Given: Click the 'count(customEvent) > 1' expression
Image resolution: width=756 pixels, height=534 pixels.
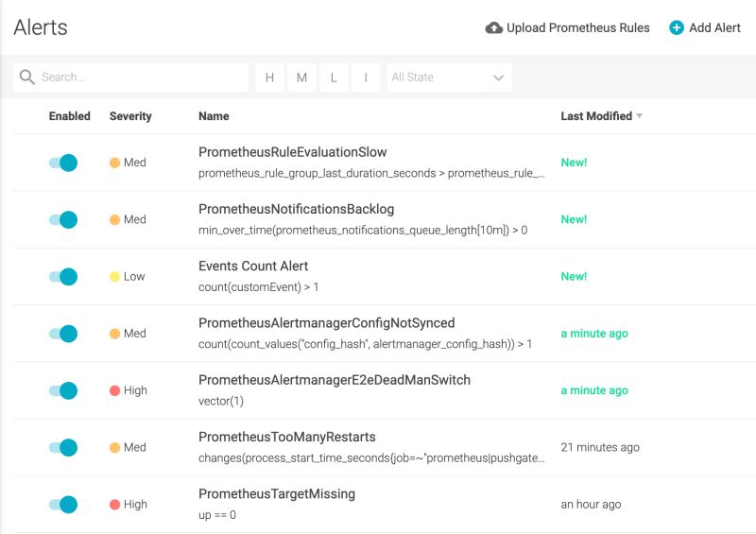Looking at the screenshot, I should [258, 287].
